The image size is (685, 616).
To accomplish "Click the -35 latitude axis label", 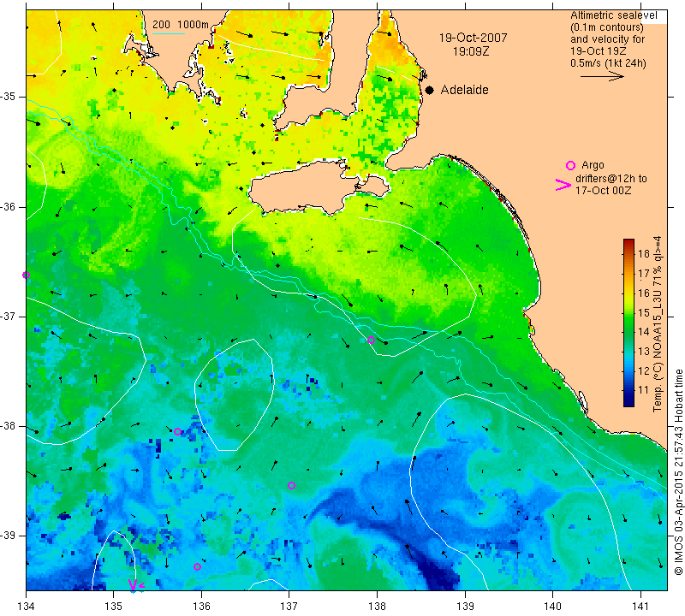I will [9, 97].
